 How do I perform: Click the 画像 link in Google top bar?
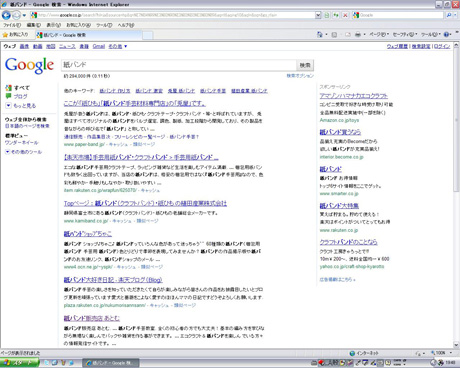coord(24,46)
